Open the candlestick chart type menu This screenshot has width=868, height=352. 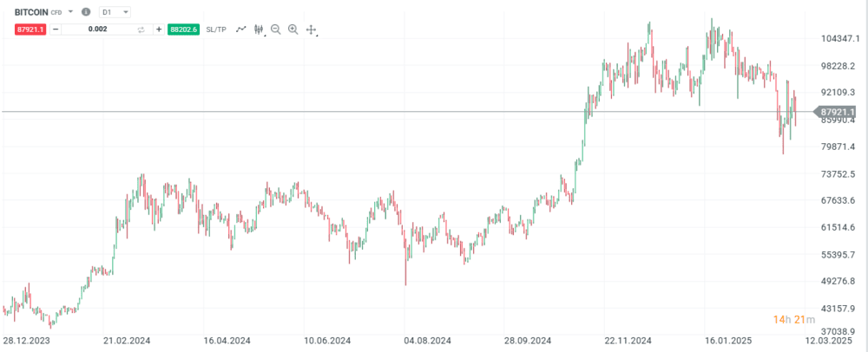[259, 29]
